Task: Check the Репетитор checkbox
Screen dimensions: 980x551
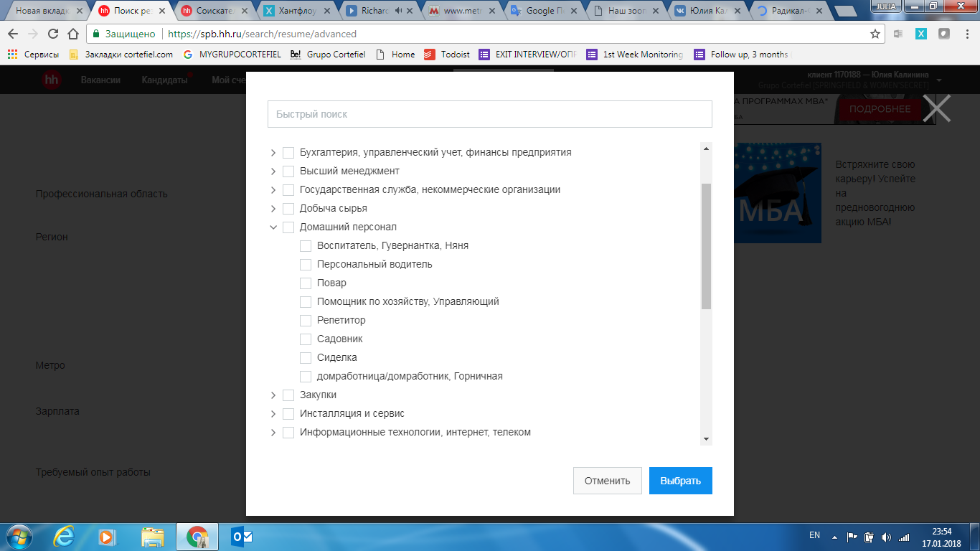Action: [306, 320]
